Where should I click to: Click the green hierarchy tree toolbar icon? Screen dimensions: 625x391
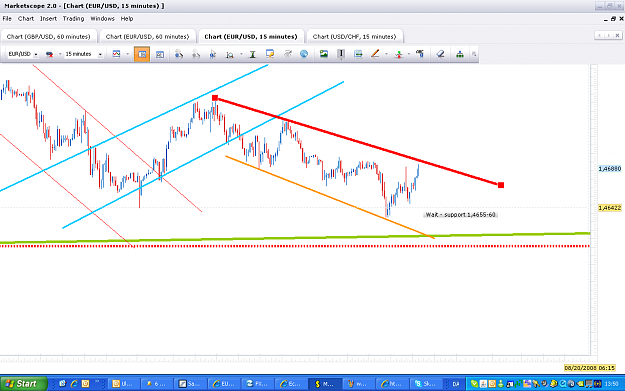pos(460,54)
